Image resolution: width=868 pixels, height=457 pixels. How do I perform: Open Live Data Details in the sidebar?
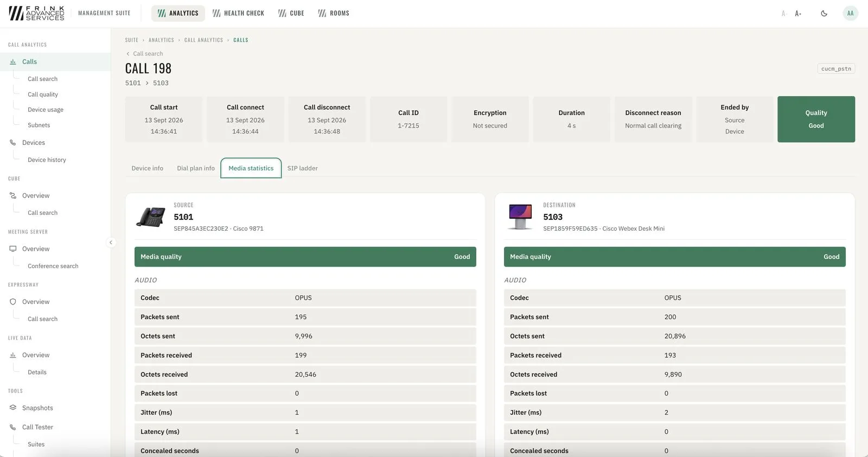click(37, 372)
